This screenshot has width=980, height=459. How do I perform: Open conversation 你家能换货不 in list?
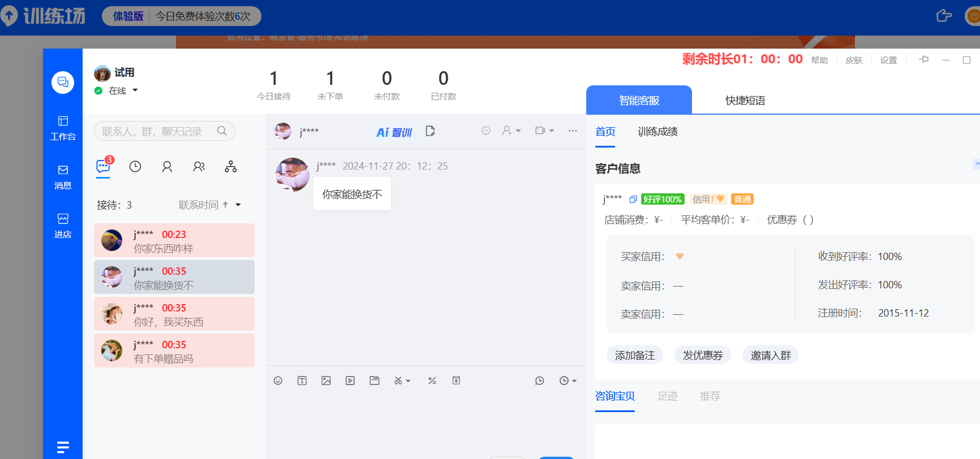174,277
